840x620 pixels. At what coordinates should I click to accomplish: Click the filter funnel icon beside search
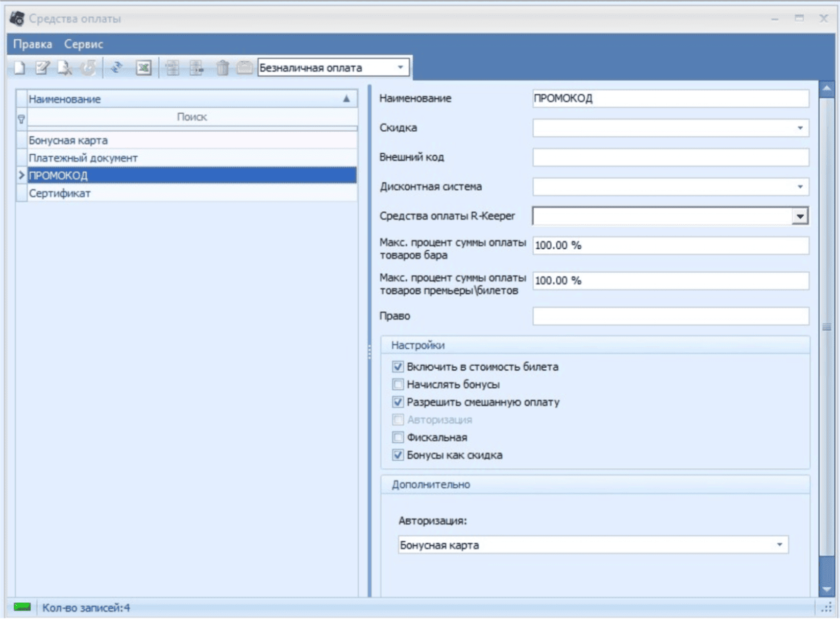pyautogui.click(x=21, y=118)
